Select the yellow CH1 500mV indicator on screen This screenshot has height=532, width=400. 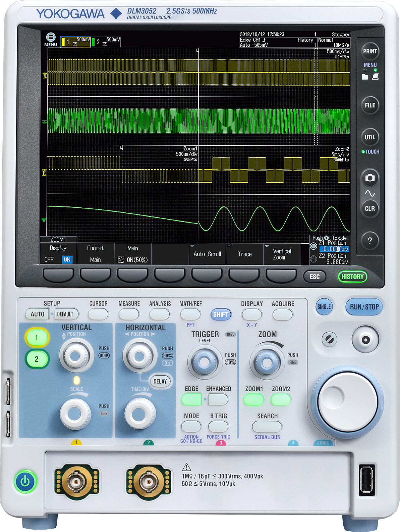click(76, 42)
